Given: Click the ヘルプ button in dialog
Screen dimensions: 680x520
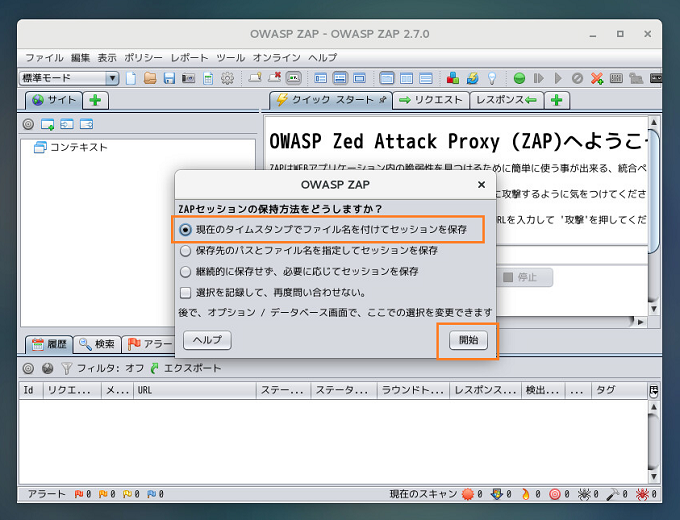Looking at the screenshot, I should (207, 340).
